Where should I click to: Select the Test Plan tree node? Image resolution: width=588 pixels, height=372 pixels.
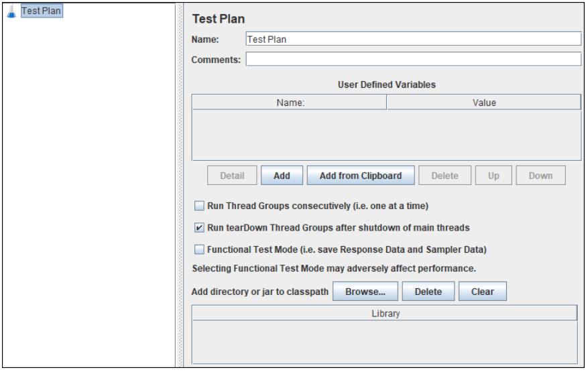(x=42, y=11)
